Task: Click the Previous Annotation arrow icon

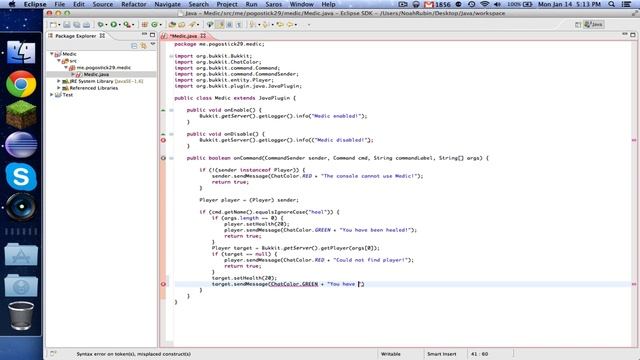Action: tap(266, 25)
